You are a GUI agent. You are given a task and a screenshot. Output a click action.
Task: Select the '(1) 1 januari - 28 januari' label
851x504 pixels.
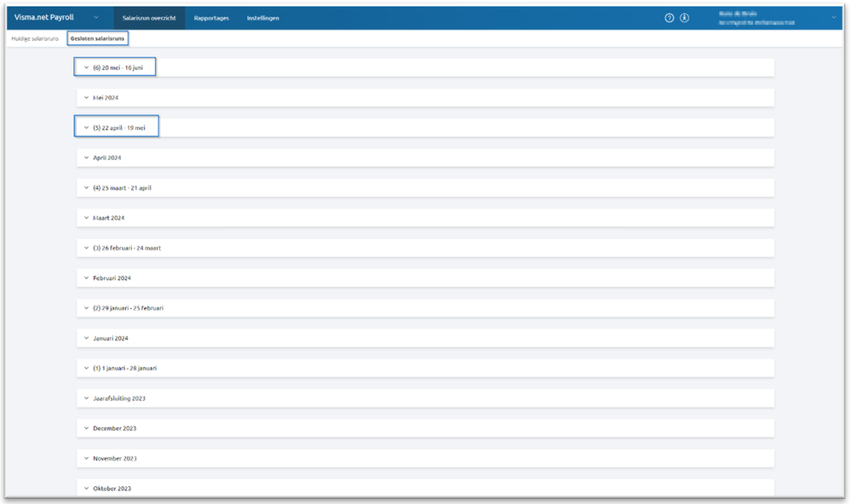pyautogui.click(x=125, y=369)
